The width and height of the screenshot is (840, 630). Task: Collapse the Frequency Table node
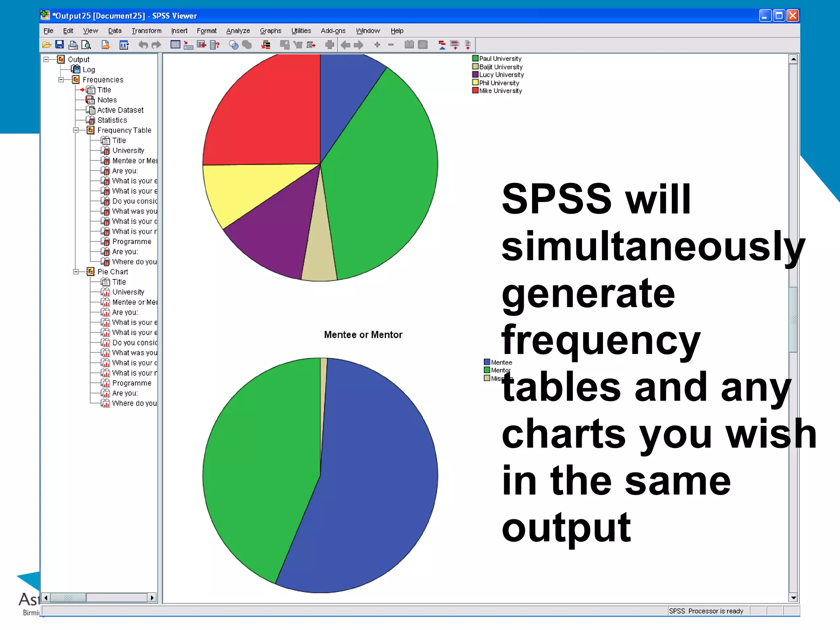tap(76, 130)
